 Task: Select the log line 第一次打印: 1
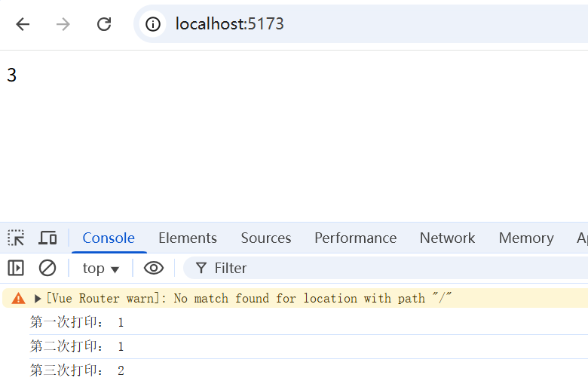click(x=77, y=322)
